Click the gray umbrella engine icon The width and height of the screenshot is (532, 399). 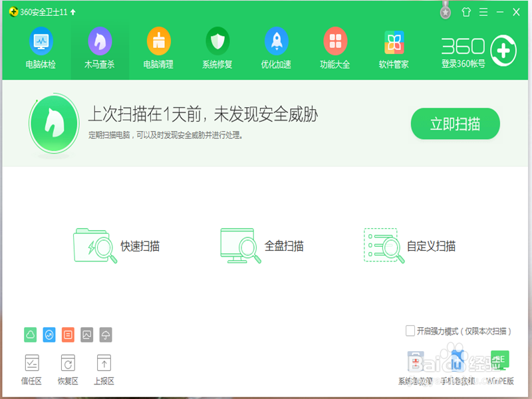click(x=106, y=335)
